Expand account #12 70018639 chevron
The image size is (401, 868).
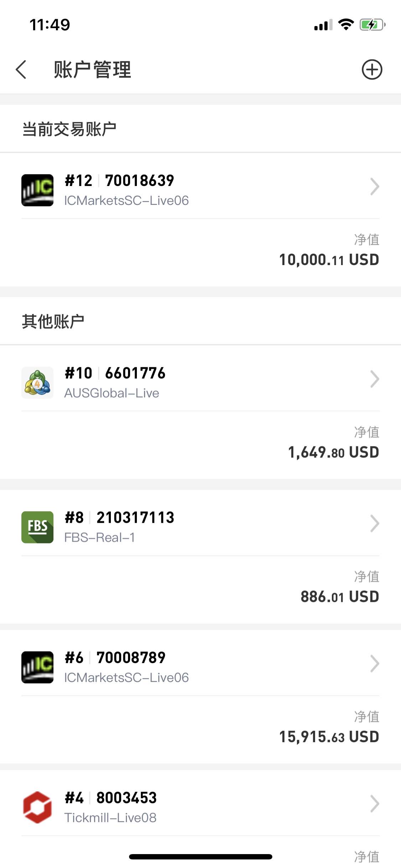[375, 187]
